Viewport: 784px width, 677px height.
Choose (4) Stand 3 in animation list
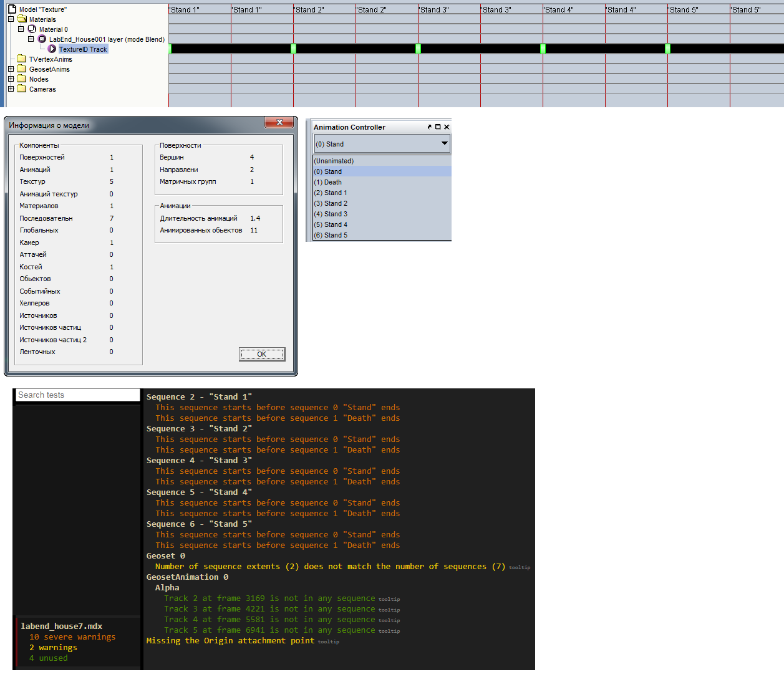(x=382, y=214)
